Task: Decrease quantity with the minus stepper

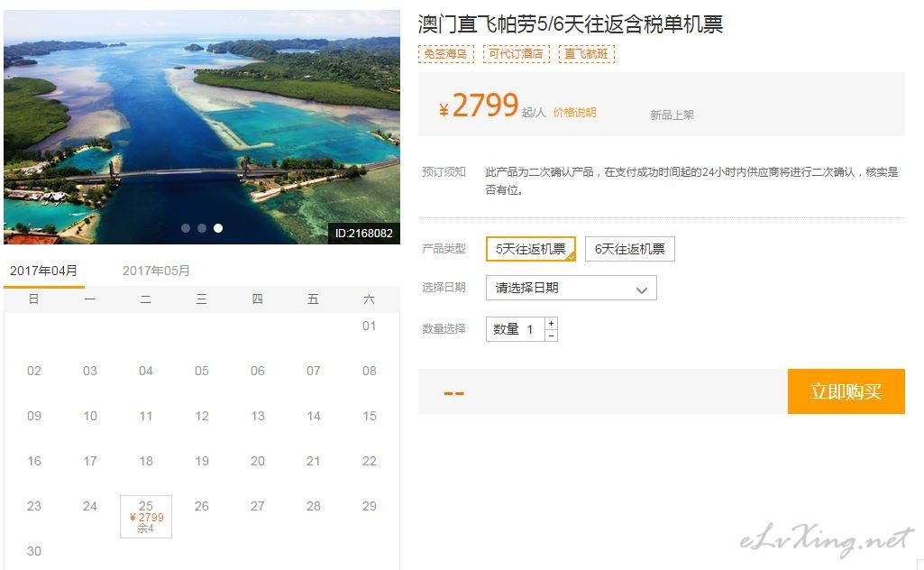Action: point(551,336)
